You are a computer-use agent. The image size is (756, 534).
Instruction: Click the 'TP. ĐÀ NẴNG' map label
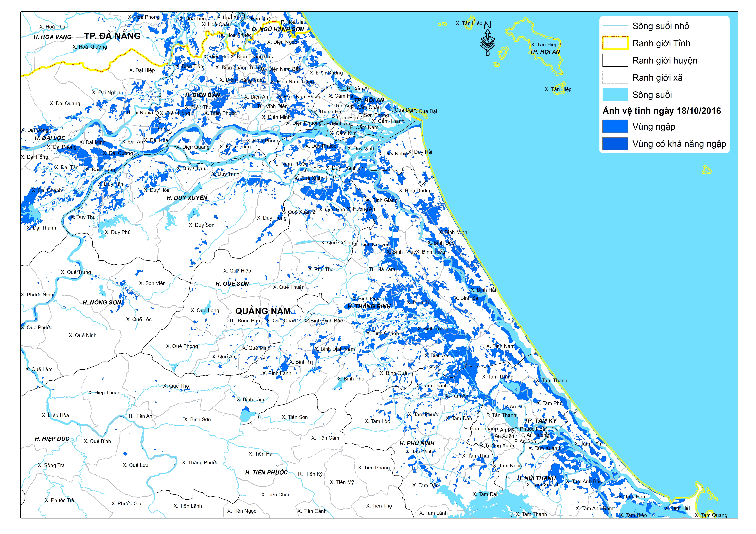point(112,36)
